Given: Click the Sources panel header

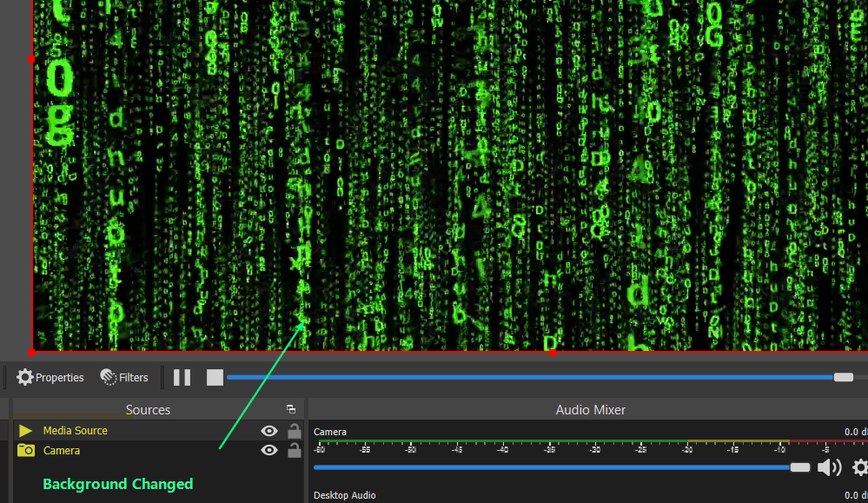Looking at the screenshot, I should [x=148, y=408].
